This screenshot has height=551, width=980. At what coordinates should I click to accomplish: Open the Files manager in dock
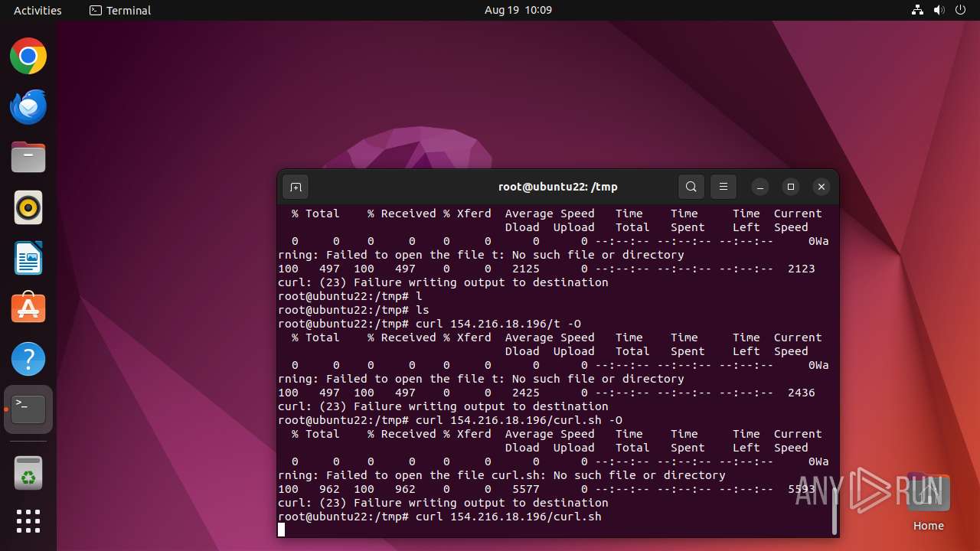(x=28, y=157)
